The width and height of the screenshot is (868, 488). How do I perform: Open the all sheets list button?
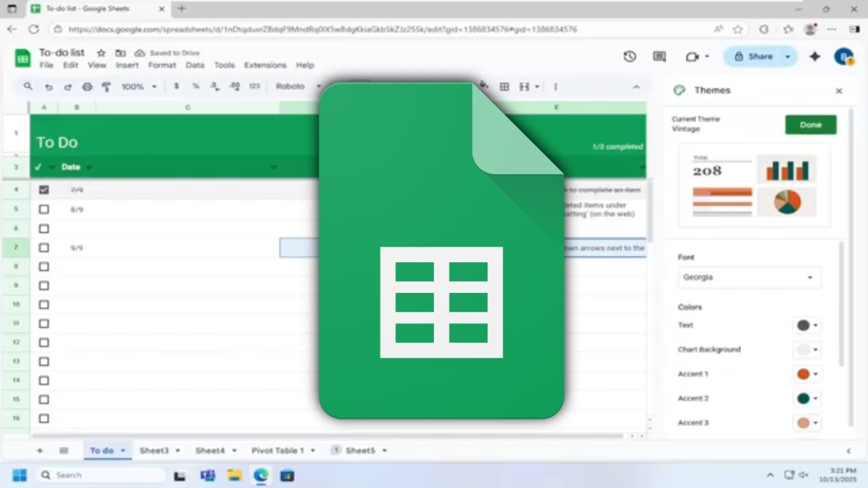[64, 450]
